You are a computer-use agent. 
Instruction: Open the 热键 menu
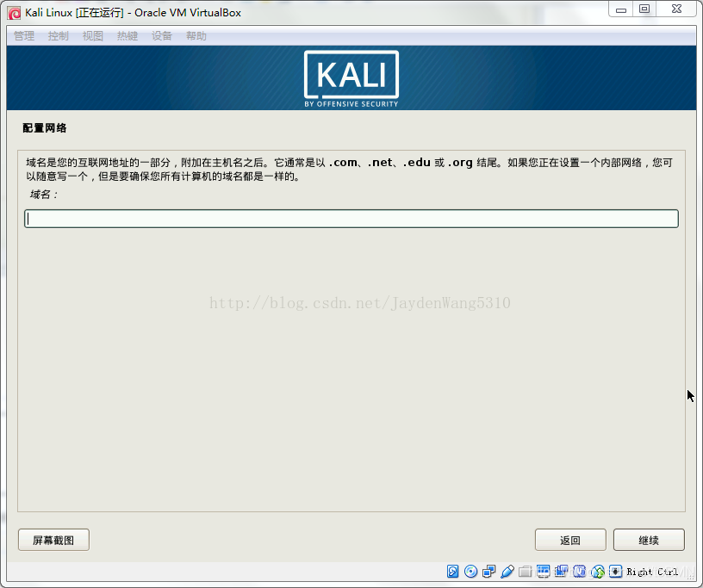tap(128, 36)
